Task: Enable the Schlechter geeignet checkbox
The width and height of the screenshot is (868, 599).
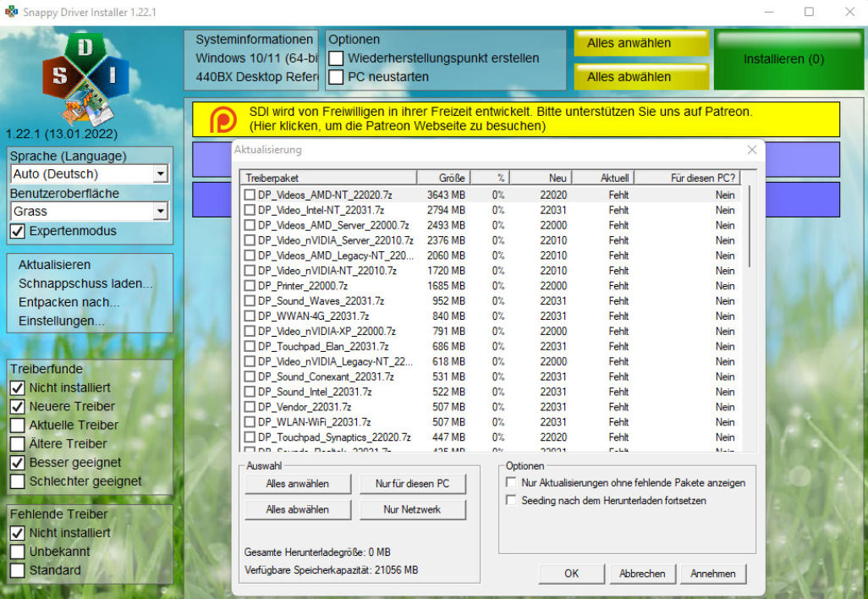Action: (x=18, y=481)
